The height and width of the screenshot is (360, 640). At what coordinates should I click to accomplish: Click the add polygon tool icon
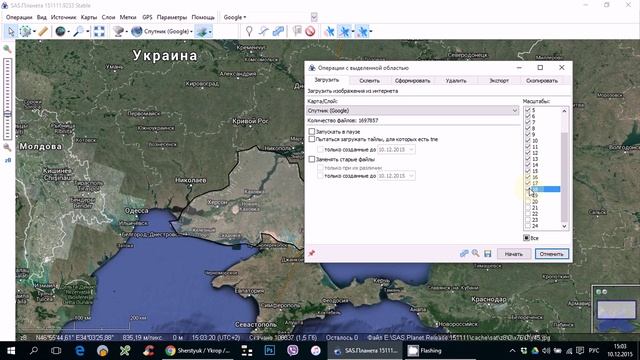(278, 31)
